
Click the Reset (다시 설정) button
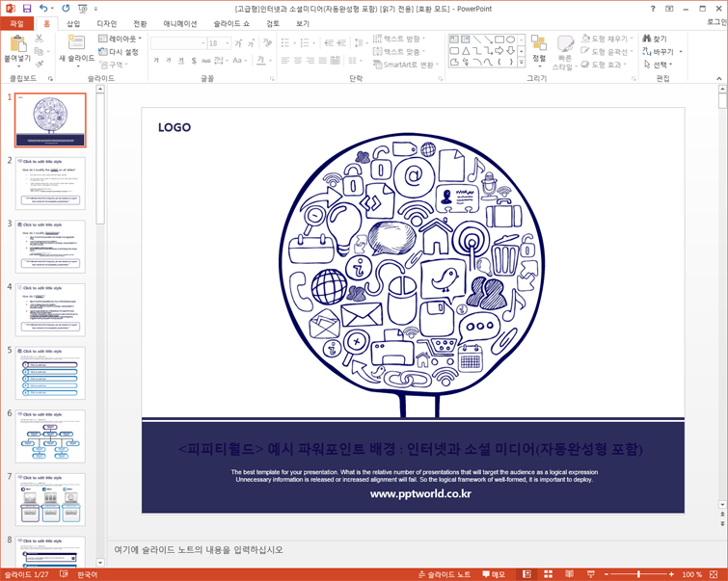(x=119, y=51)
